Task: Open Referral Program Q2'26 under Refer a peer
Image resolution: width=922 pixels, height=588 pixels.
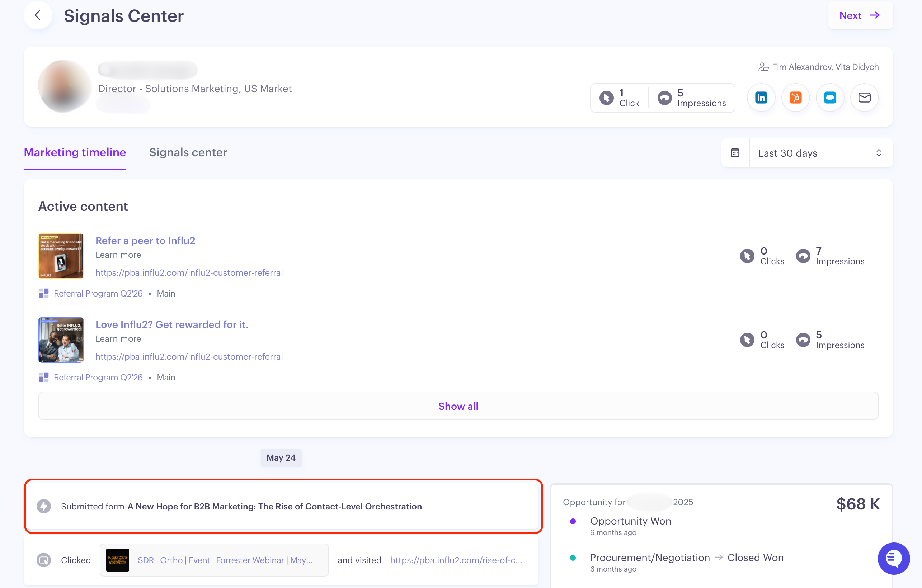Action: 98,293
